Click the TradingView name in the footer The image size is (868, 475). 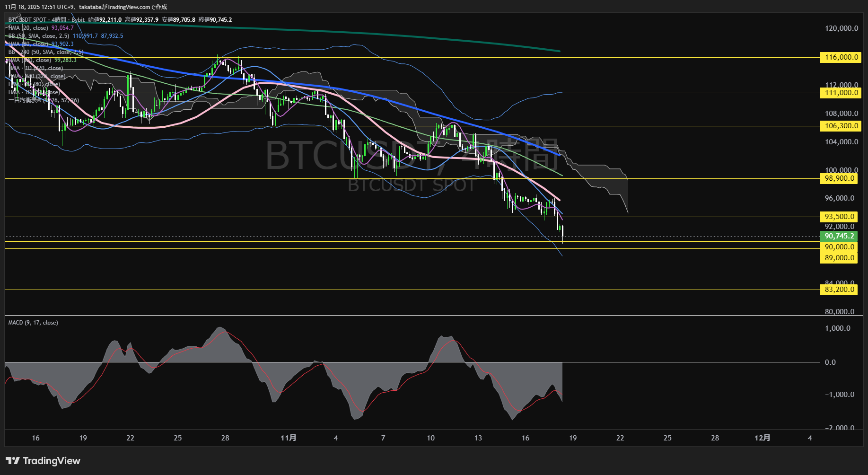(x=52, y=460)
